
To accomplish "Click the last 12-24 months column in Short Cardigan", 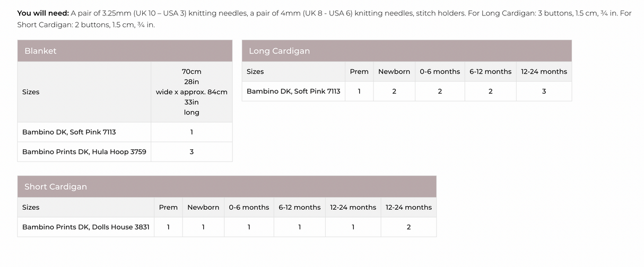I will (x=408, y=207).
